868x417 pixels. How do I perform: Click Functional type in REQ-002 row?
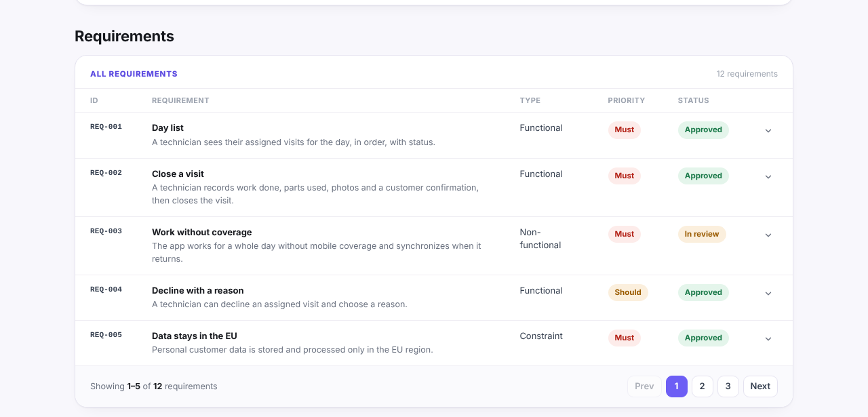pos(541,174)
